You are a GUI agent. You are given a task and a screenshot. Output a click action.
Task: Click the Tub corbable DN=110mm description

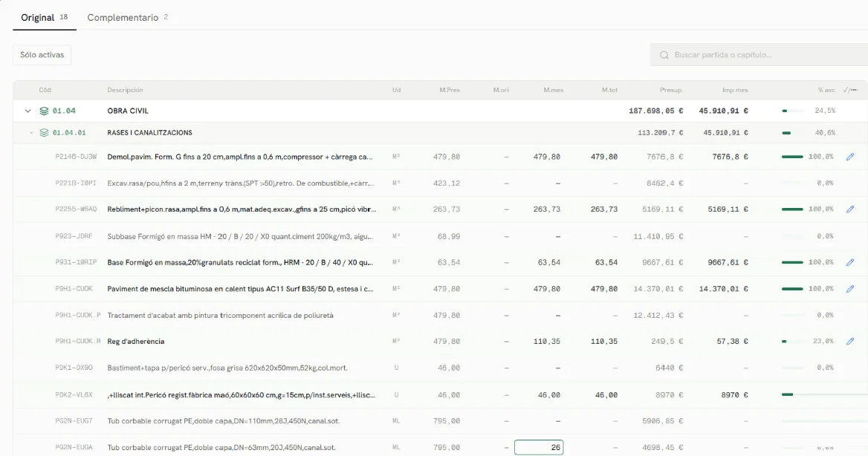(x=224, y=421)
